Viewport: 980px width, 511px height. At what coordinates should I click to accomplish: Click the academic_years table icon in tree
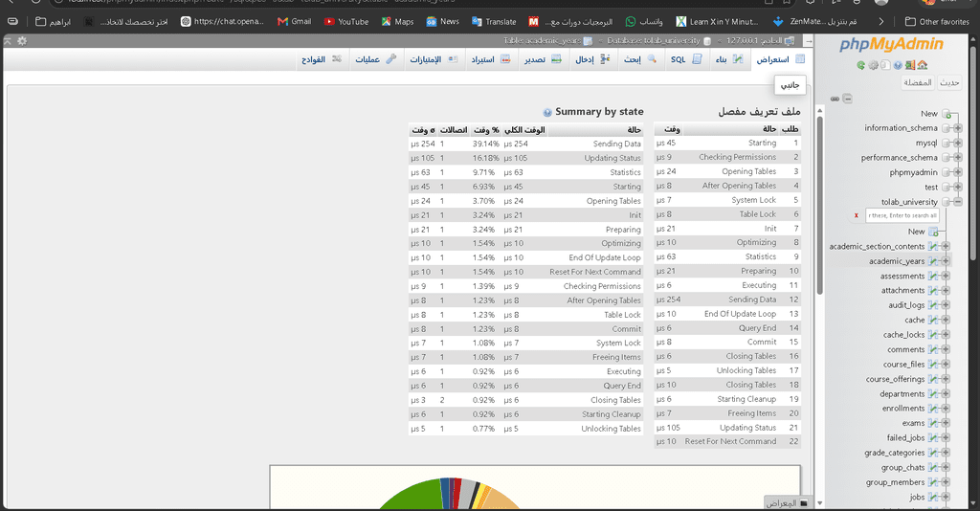pyautogui.click(x=933, y=261)
